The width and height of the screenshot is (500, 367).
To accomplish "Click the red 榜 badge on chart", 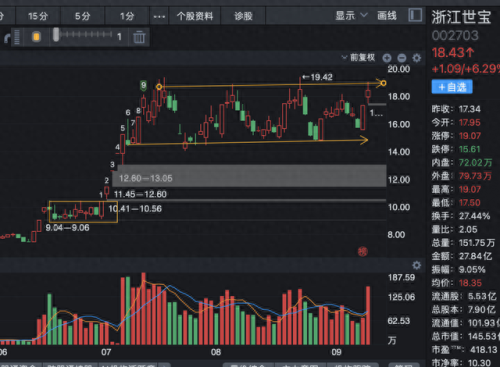I will pyautogui.click(x=363, y=251).
